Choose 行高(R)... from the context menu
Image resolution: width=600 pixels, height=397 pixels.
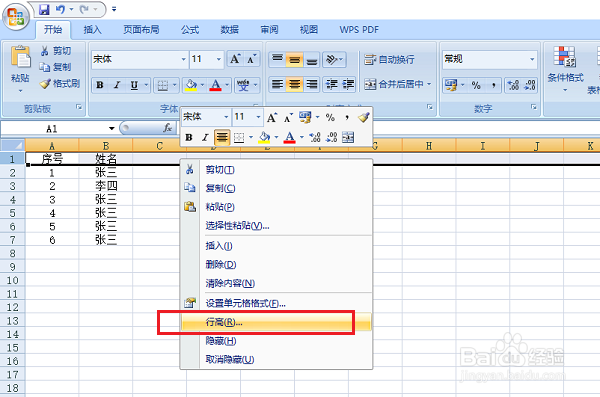(276, 322)
